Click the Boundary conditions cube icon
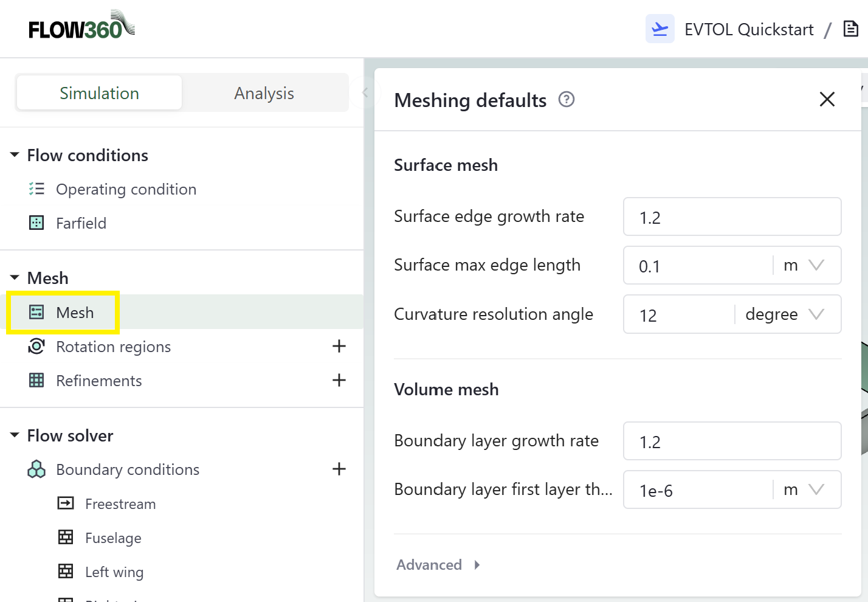 click(x=36, y=469)
